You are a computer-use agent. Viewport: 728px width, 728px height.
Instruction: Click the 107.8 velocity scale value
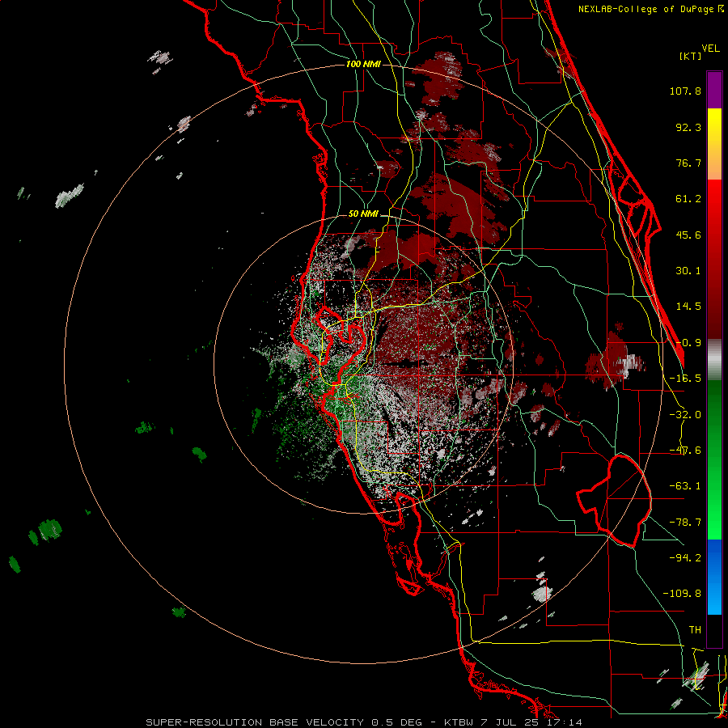685,91
